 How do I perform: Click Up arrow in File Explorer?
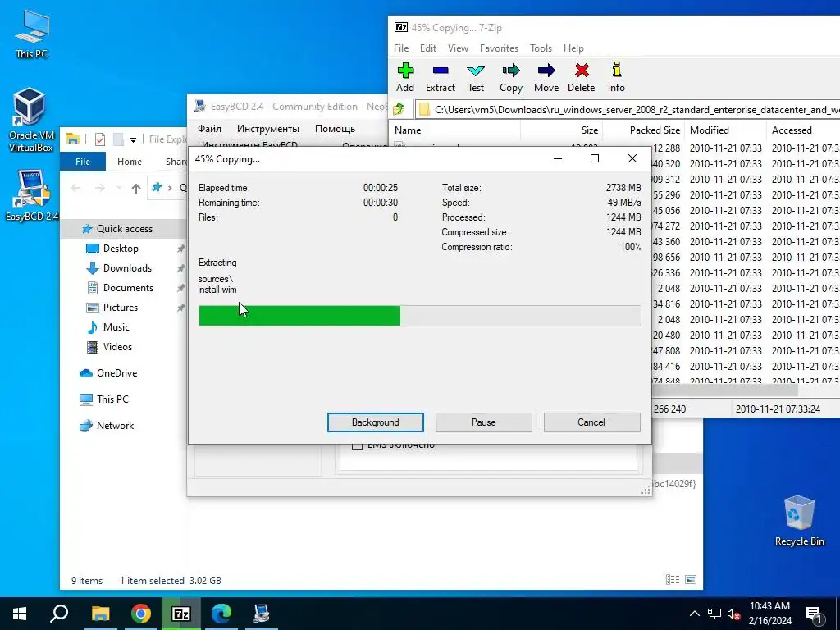click(x=136, y=188)
